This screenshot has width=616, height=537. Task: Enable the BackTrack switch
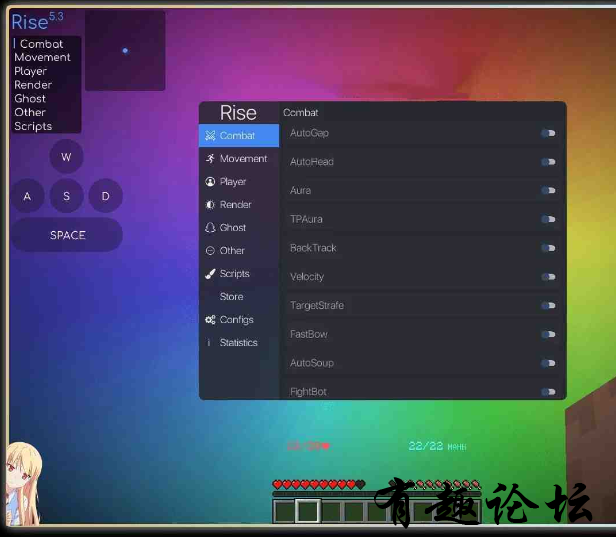click(x=548, y=248)
